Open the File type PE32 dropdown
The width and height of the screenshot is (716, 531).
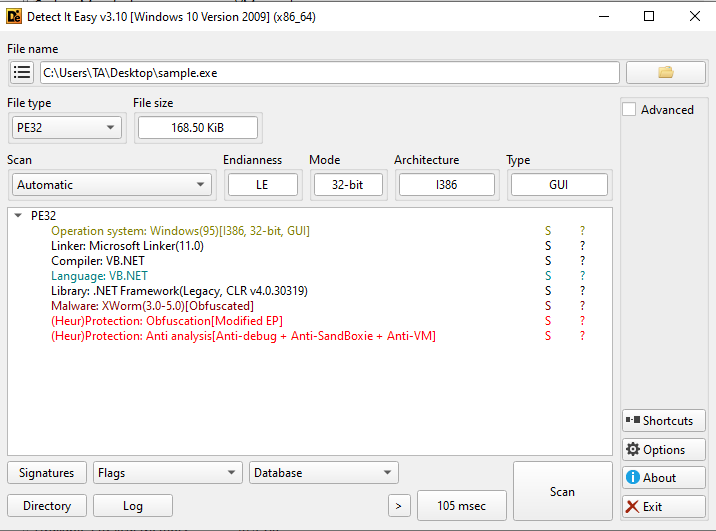tap(67, 127)
